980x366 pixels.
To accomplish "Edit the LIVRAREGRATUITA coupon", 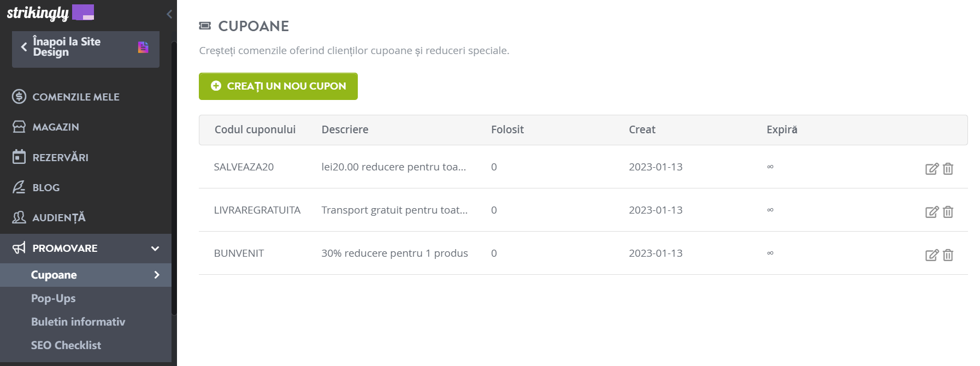I will click(932, 212).
